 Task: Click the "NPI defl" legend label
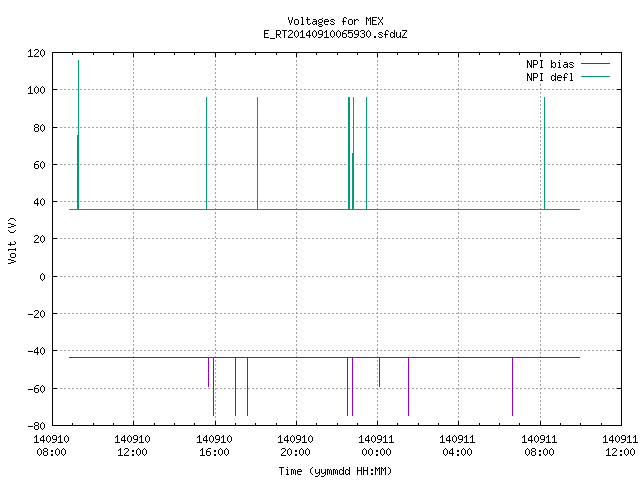(550, 77)
